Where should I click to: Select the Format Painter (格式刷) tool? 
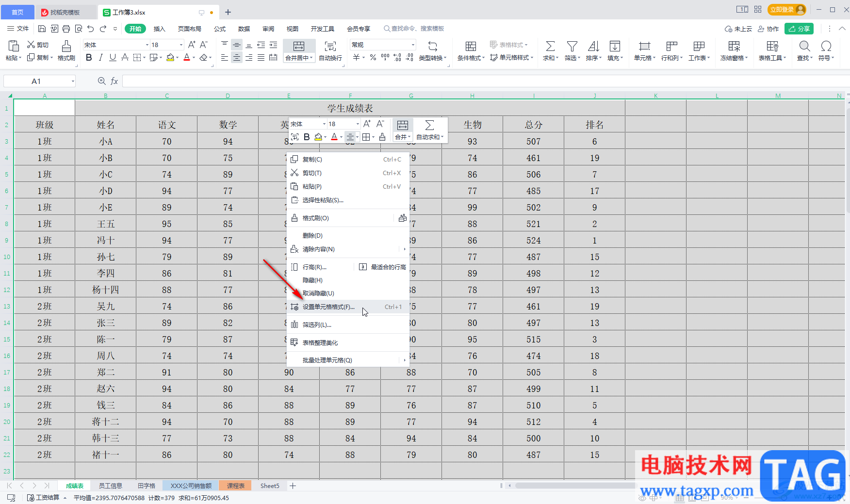[x=66, y=50]
